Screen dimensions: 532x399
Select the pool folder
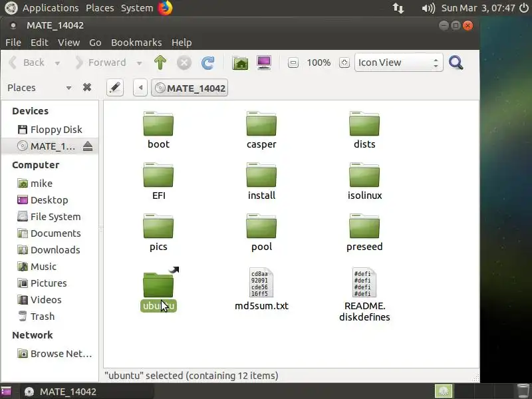click(x=261, y=232)
